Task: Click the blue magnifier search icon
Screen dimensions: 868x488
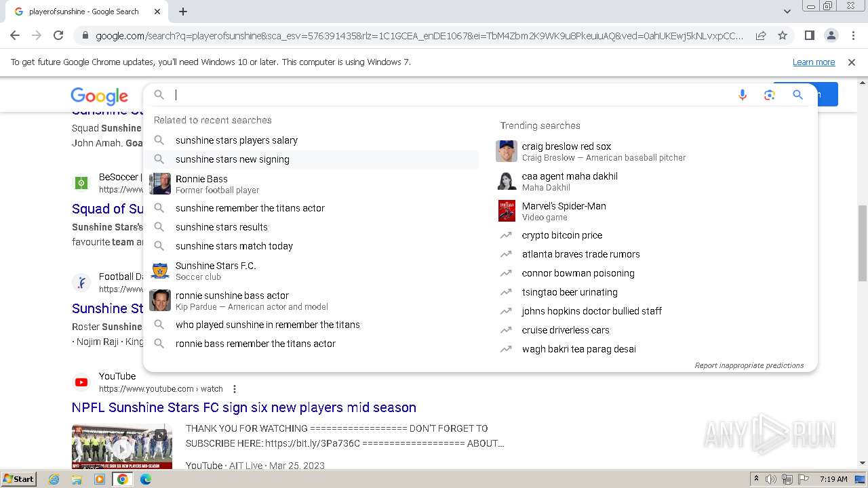Action: pos(797,95)
